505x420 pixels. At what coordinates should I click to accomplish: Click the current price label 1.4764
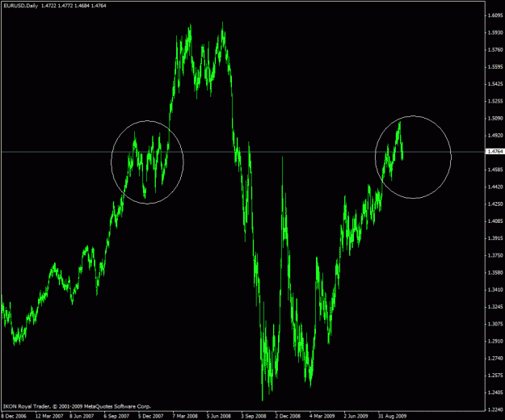pos(495,151)
